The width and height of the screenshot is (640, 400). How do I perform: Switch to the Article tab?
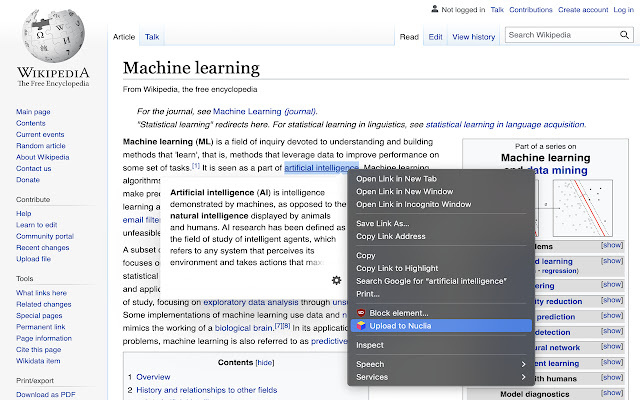coord(124,37)
